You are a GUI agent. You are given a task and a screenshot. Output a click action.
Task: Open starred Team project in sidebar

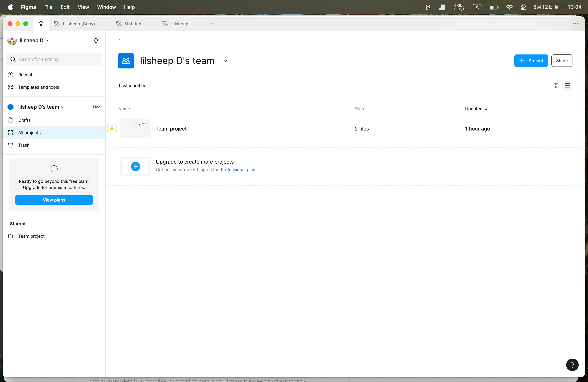click(54, 236)
